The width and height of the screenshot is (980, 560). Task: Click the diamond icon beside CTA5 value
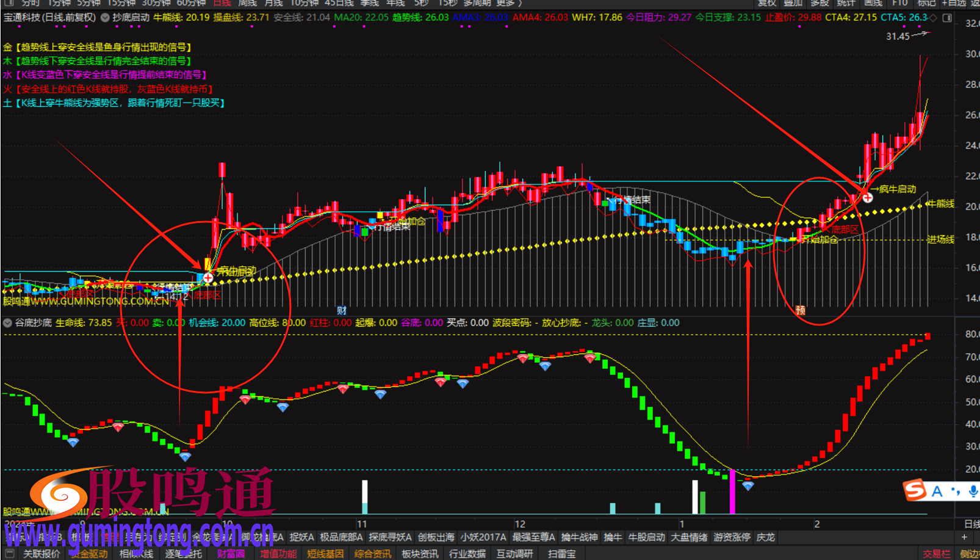click(x=933, y=18)
